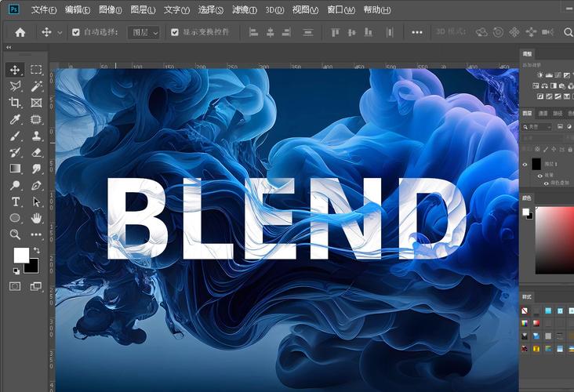
Task: Open the options bar three-dots more menu
Action: pos(417,32)
